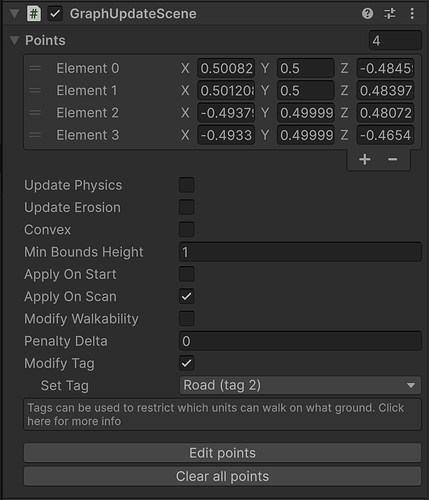This screenshot has width=429, height=500.
Task: Edit Element 0 Y value
Action: [306, 68]
